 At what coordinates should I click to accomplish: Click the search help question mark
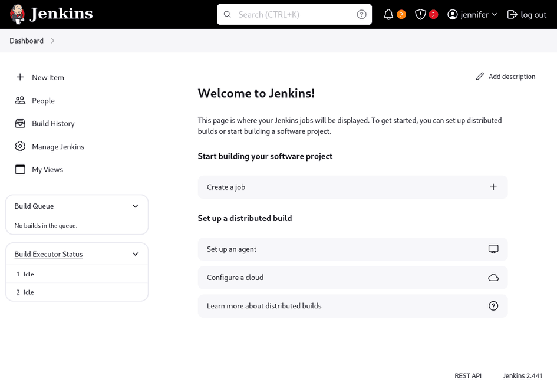tap(361, 14)
